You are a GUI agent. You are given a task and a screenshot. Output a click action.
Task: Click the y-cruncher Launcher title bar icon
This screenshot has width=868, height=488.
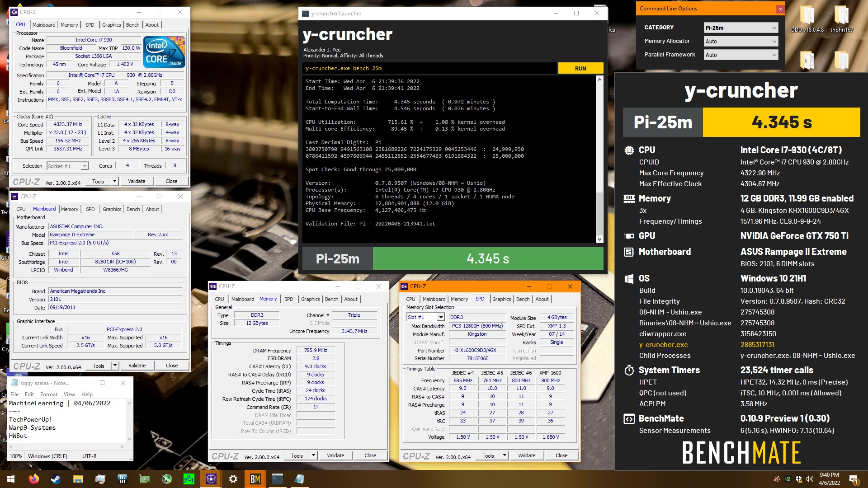pyautogui.click(x=306, y=14)
